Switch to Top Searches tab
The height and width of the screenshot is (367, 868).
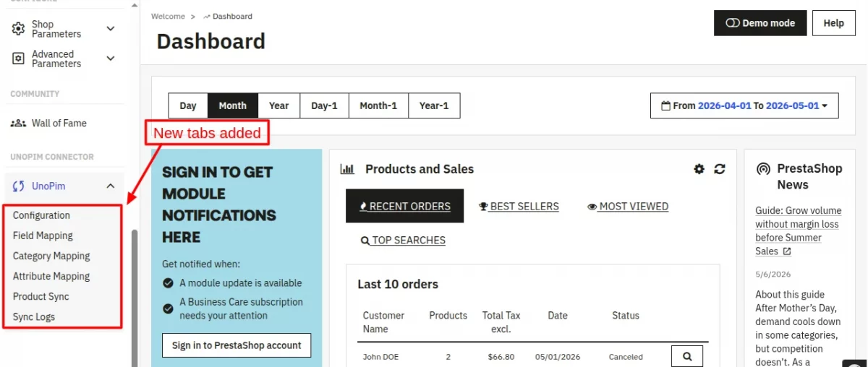point(403,240)
